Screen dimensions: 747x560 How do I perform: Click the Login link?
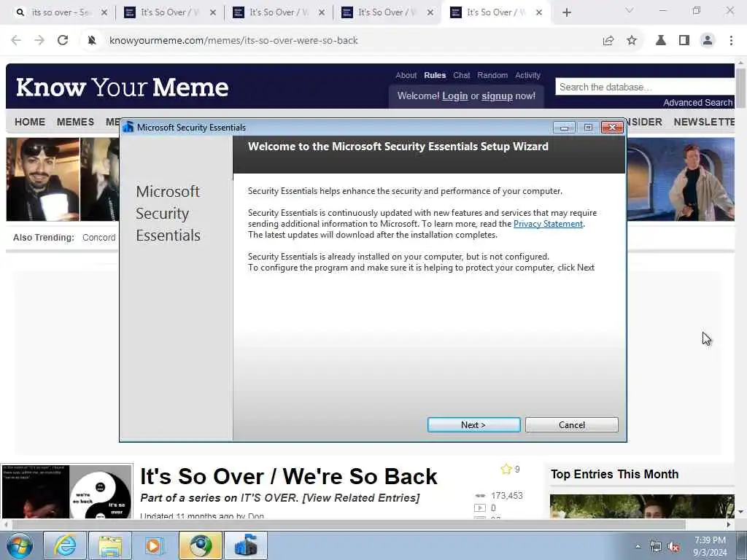tap(455, 96)
